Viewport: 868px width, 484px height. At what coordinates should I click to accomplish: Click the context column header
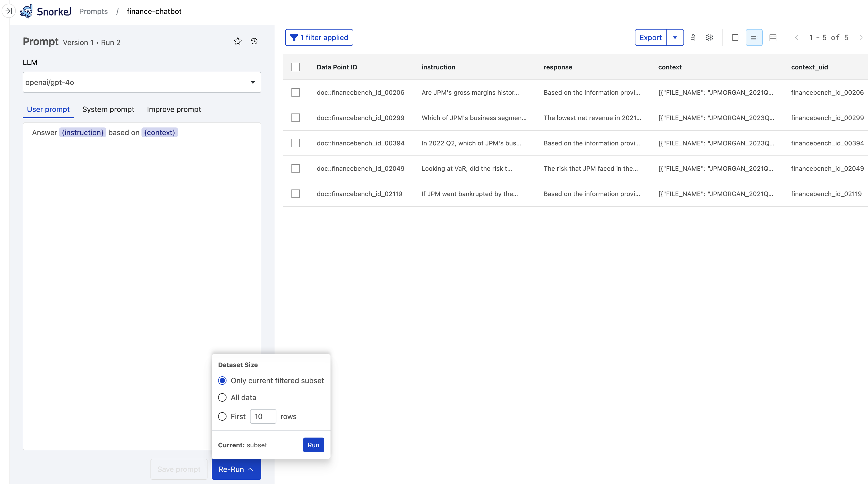tap(670, 67)
